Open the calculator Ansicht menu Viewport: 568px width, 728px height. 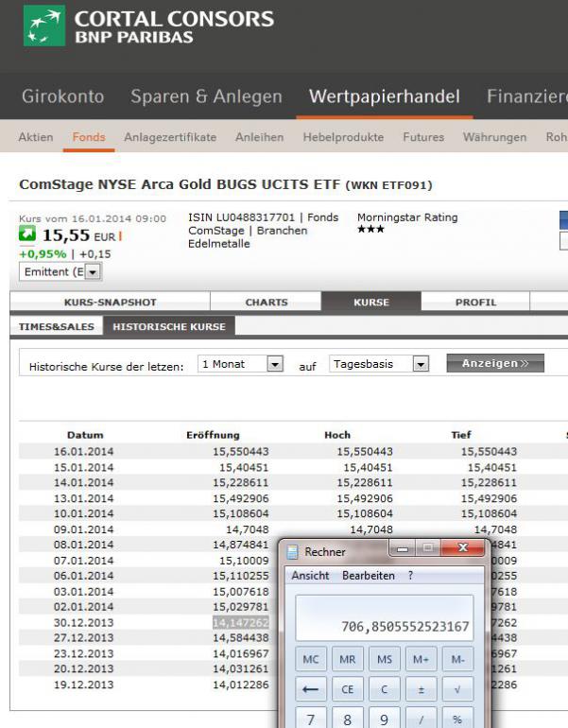(x=310, y=575)
